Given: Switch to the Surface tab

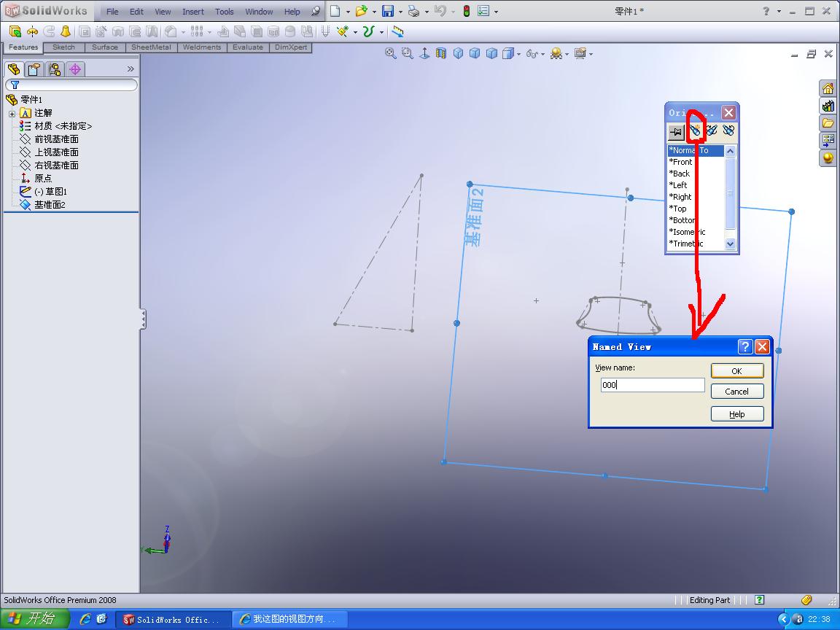Looking at the screenshot, I should click(104, 47).
